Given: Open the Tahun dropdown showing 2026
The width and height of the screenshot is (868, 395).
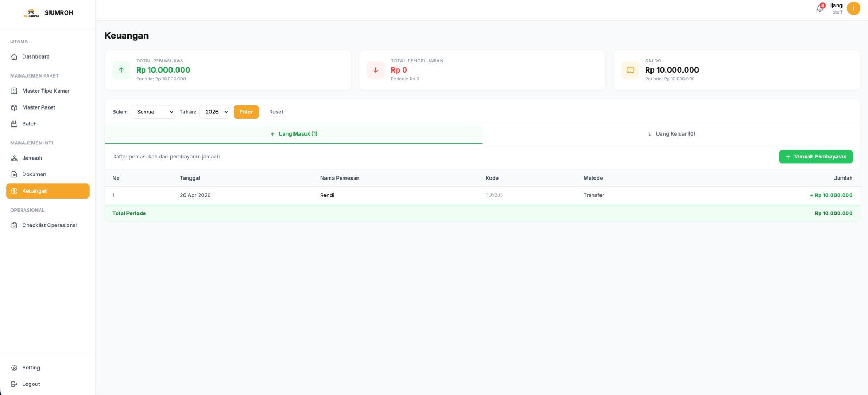Looking at the screenshot, I should [214, 112].
